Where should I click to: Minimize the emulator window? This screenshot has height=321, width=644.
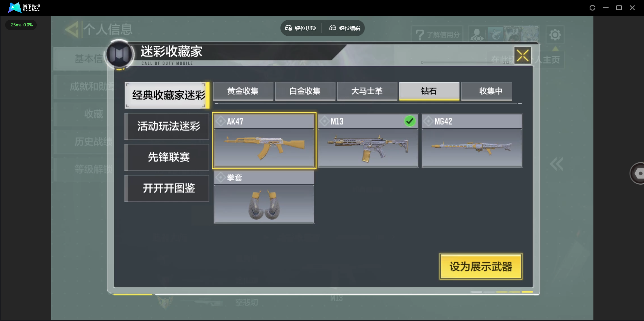606,8
